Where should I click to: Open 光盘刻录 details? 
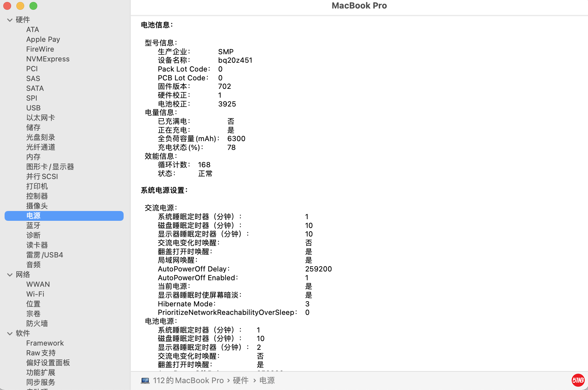tap(41, 138)
